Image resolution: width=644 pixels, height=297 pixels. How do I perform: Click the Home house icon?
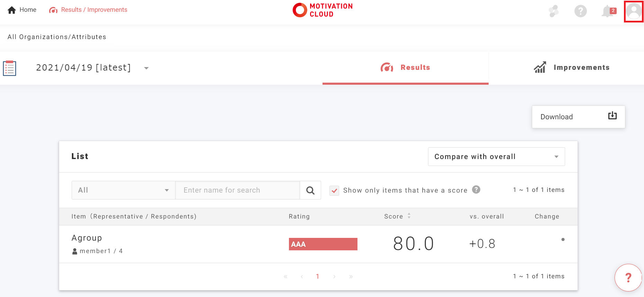(x=12, y=10)
